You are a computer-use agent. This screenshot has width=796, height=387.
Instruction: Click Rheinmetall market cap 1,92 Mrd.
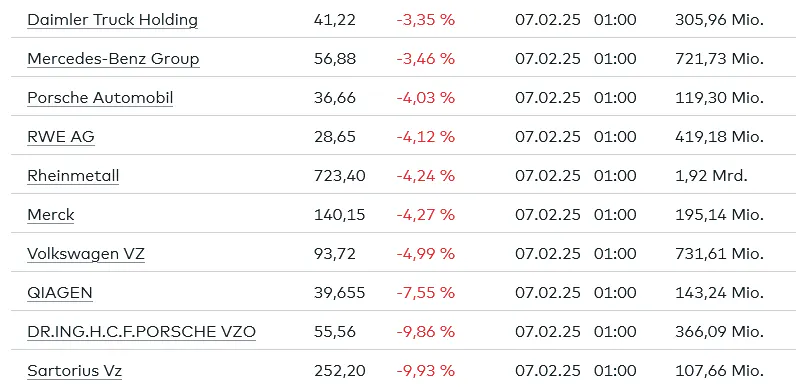[x=712, y=176]
